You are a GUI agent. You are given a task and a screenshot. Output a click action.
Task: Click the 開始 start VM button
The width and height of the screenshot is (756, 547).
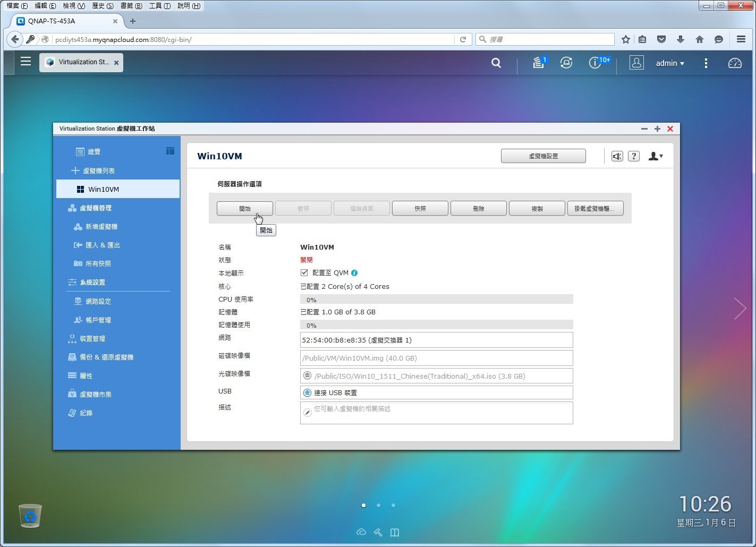click(x=245, y=209)
